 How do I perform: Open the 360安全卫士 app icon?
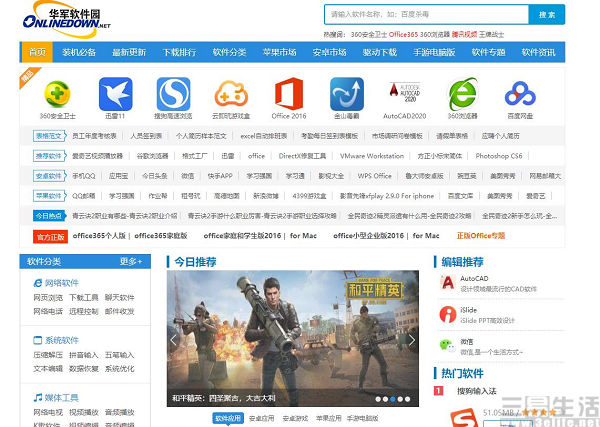tap(57, 94)
